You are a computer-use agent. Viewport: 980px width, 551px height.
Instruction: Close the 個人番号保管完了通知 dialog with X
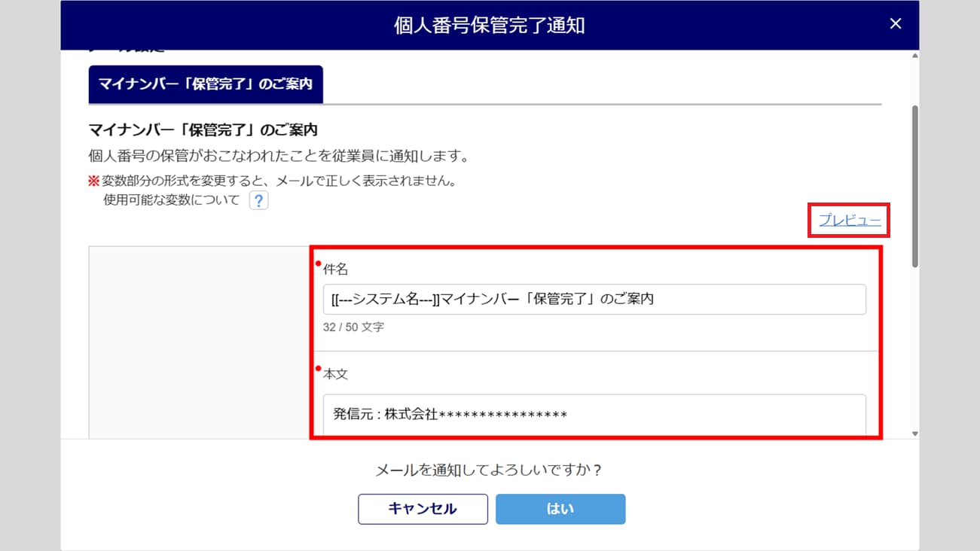click(895, 24)
